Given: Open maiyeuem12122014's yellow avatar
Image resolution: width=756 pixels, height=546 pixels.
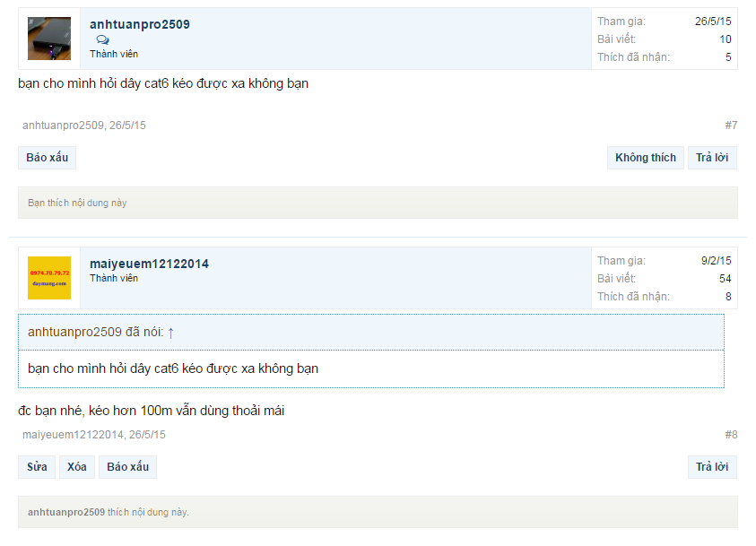Looking at the screenshot, I should coord(49,278).
